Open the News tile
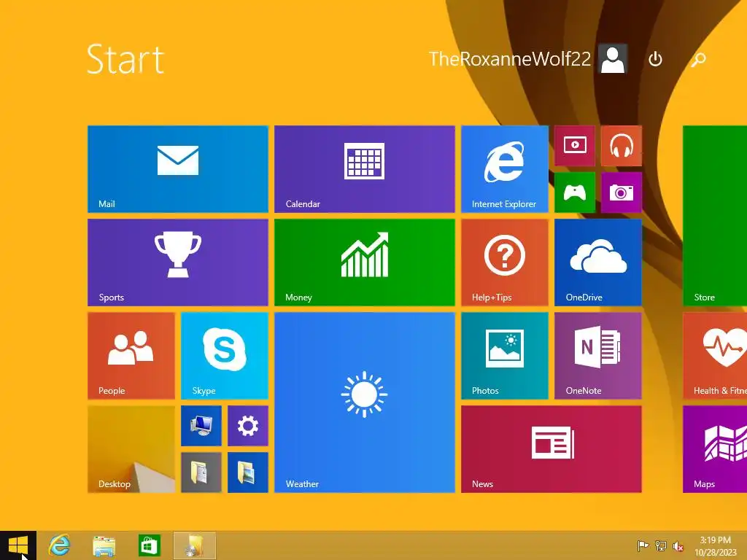This screenshot has width=747, height=560. click(551, 449)
